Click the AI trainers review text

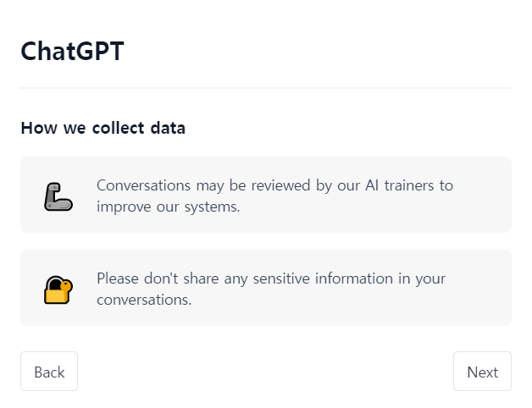click(274, 196)
